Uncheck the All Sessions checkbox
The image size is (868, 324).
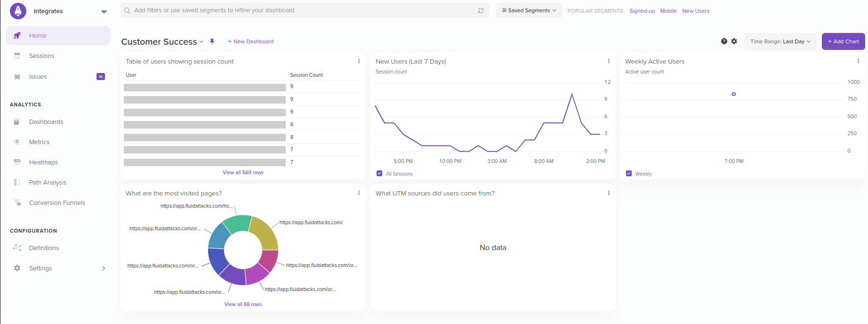click(379, 174)
